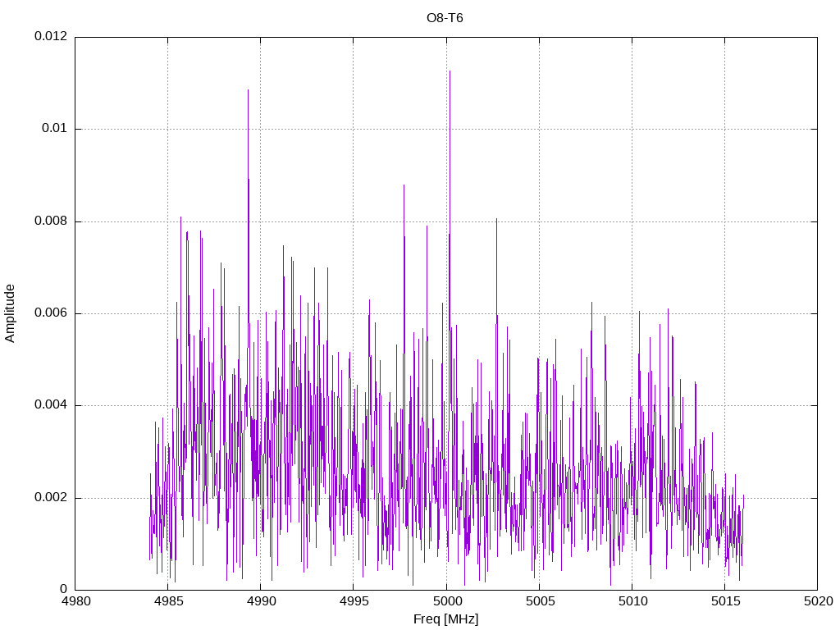Click the 0.004 y-axis tick label
Image resolution: width=840 pixels, height=630 pixels.
[x=51, y=405]
